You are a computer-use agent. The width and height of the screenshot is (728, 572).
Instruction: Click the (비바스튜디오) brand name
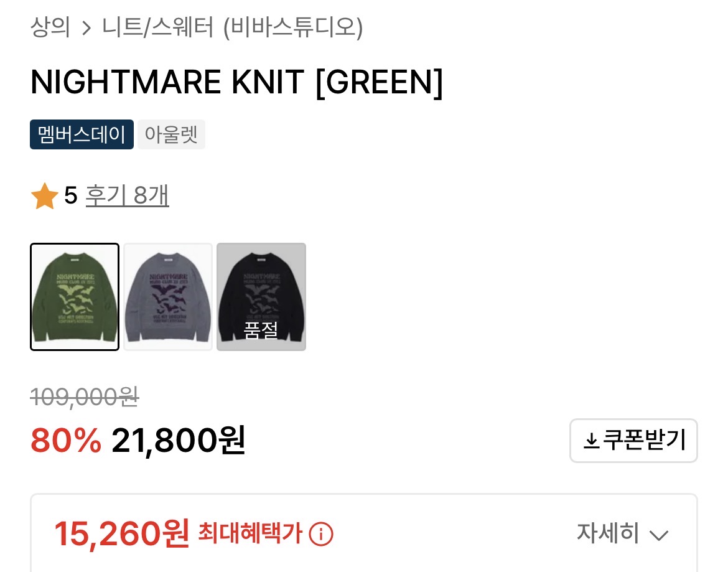(293, 27)
